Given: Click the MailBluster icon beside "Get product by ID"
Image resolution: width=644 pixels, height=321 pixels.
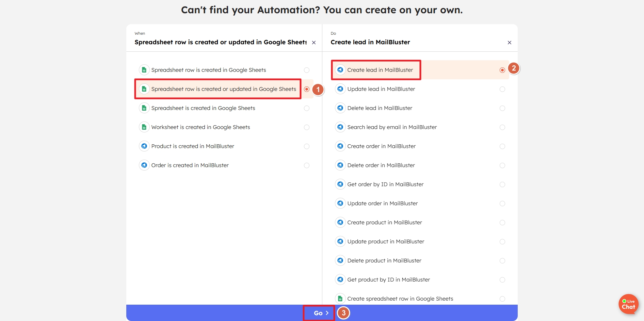Looking at the screenshot, I should pyautogui.click(x=340, y=279).
